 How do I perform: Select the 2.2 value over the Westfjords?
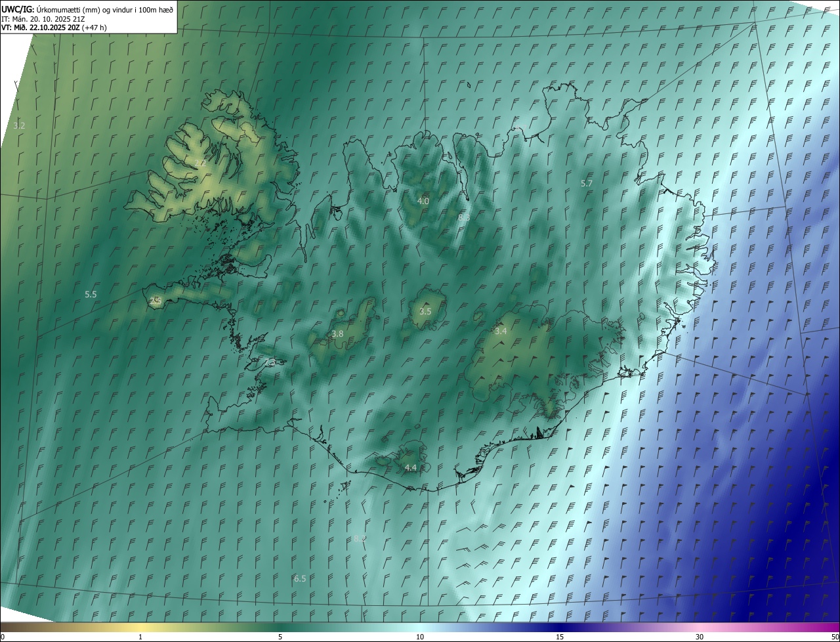(200, 163)
